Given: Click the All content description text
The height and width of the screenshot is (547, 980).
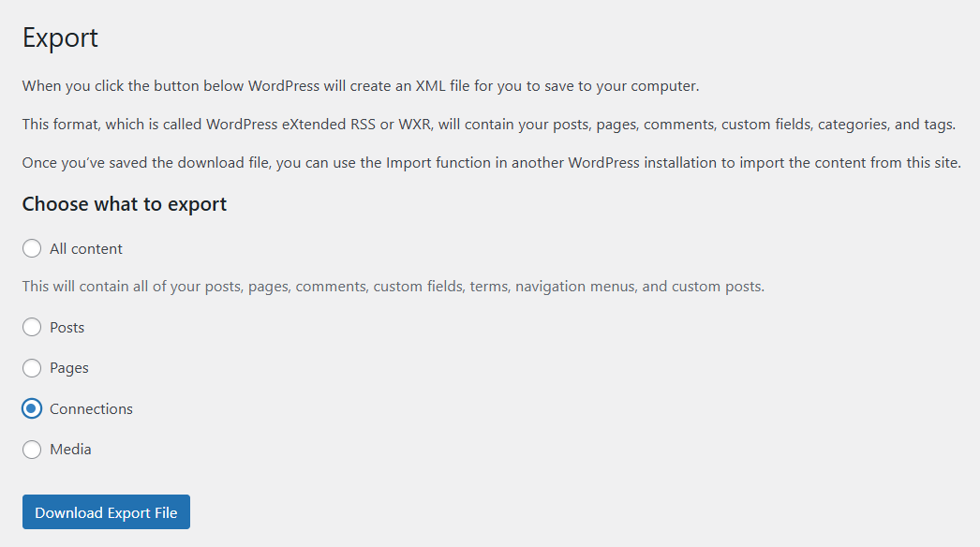Looking at the screenshot, I should (x=393, y=286).
